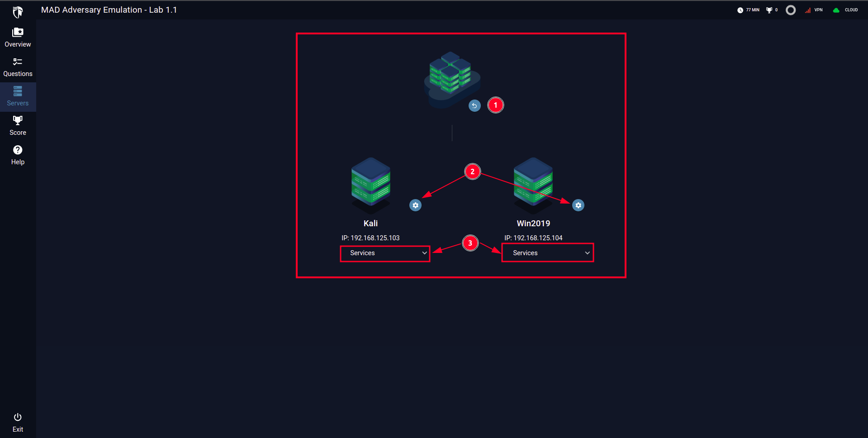Select the Overview section in the sidebar

tap(18, 36)
